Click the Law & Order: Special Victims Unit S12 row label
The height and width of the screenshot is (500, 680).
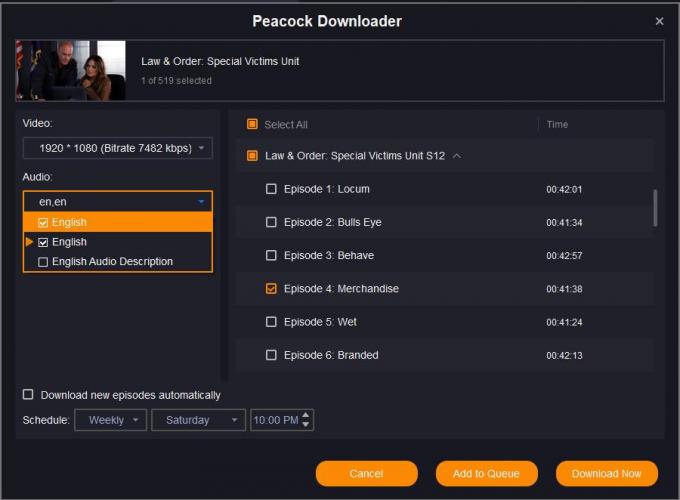[355, 156]
